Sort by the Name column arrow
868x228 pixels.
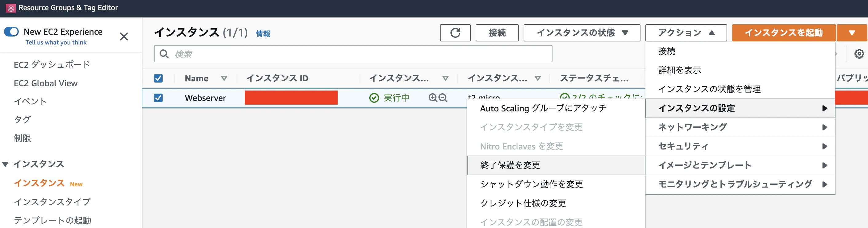click(x=224, y=78)
